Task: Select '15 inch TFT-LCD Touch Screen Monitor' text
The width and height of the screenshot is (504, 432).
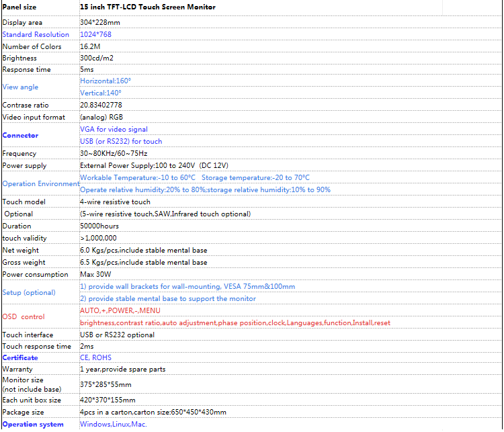Action: (148, 7)
